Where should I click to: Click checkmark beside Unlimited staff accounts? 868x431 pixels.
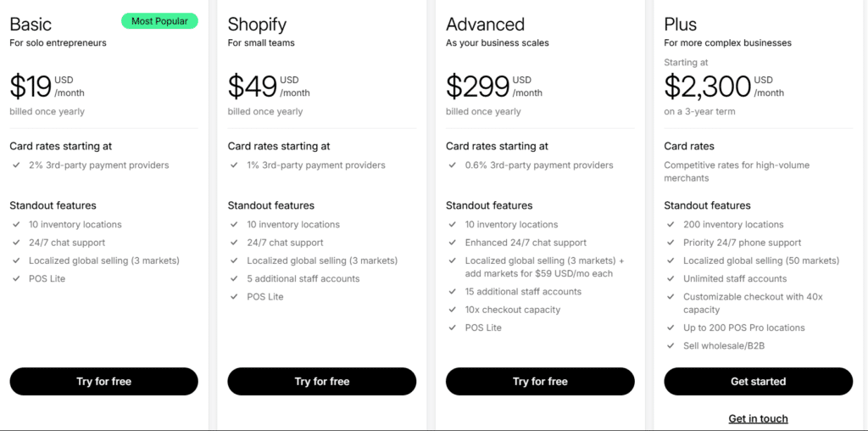click(671, 278)
